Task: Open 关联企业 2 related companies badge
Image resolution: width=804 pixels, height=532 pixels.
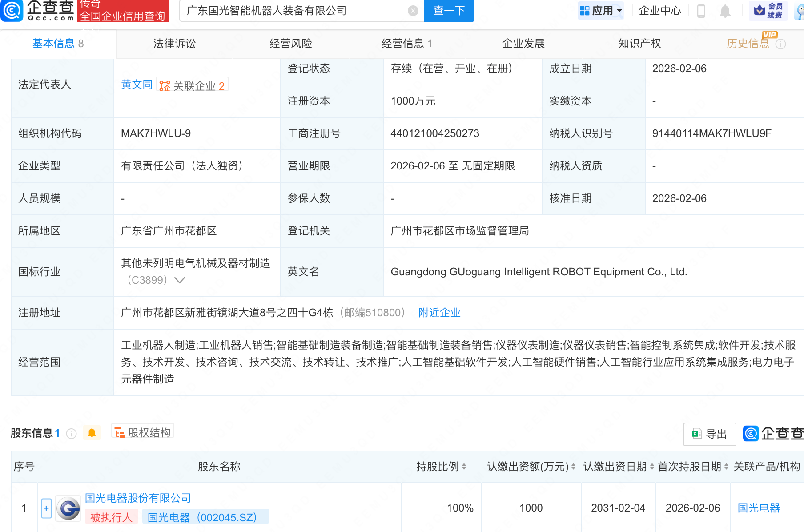Action: 192,85
